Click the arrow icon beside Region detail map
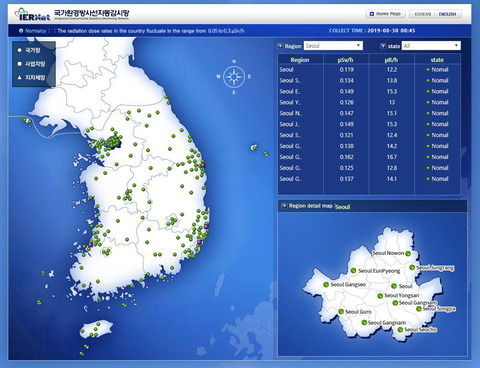The height and width of the screenshot is (368, 480). pyautogui.click(x=284, y=206)
